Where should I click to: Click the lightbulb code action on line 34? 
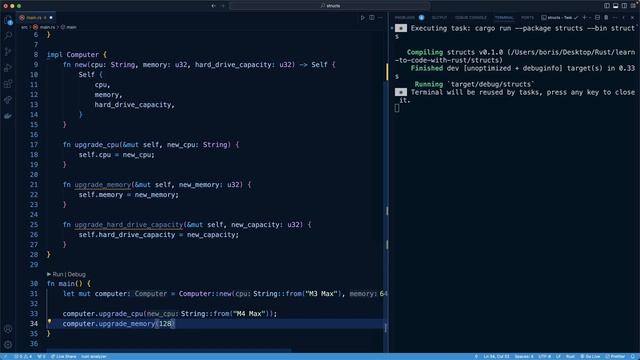(x=49, y=322)
